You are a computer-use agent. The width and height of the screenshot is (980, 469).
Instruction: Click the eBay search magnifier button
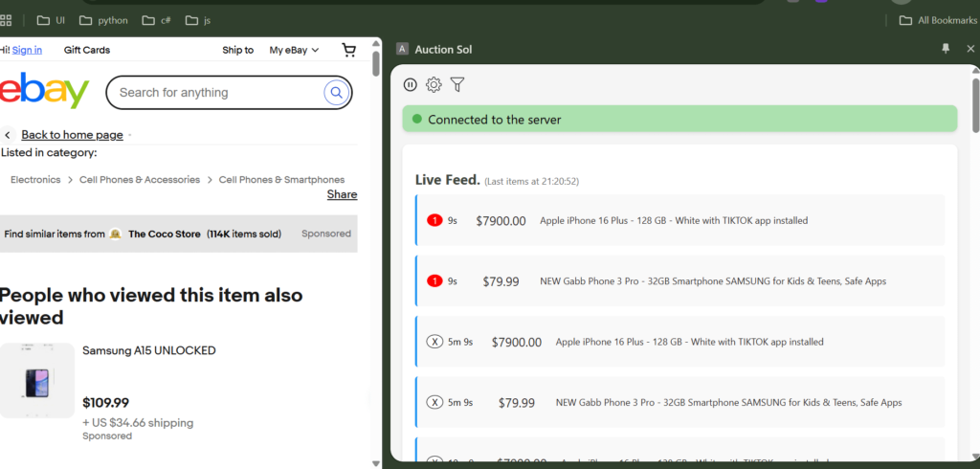[x=336, y=93]
